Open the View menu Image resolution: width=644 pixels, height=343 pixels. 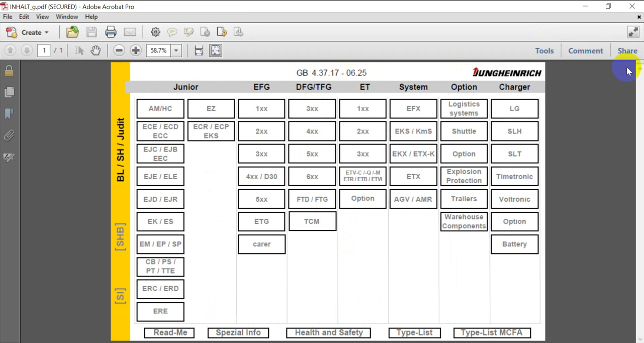[x=42, y=17]
